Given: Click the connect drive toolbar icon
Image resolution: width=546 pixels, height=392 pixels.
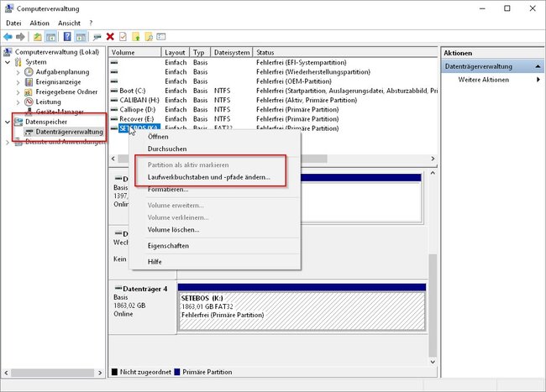Looking at the screenshot, I should (x=97, y=37).
